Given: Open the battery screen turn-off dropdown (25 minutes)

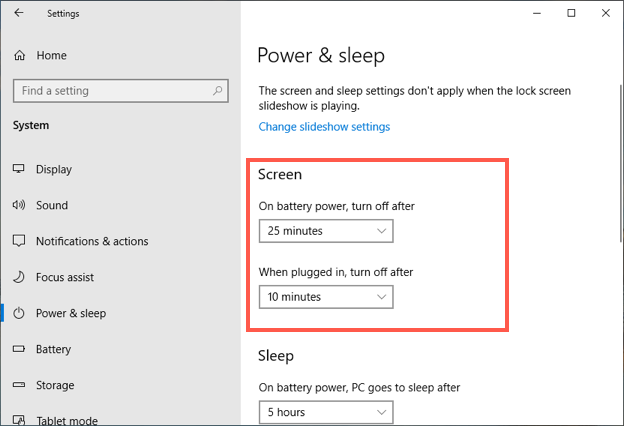Looking at the screenshot, I should (326, 231).
